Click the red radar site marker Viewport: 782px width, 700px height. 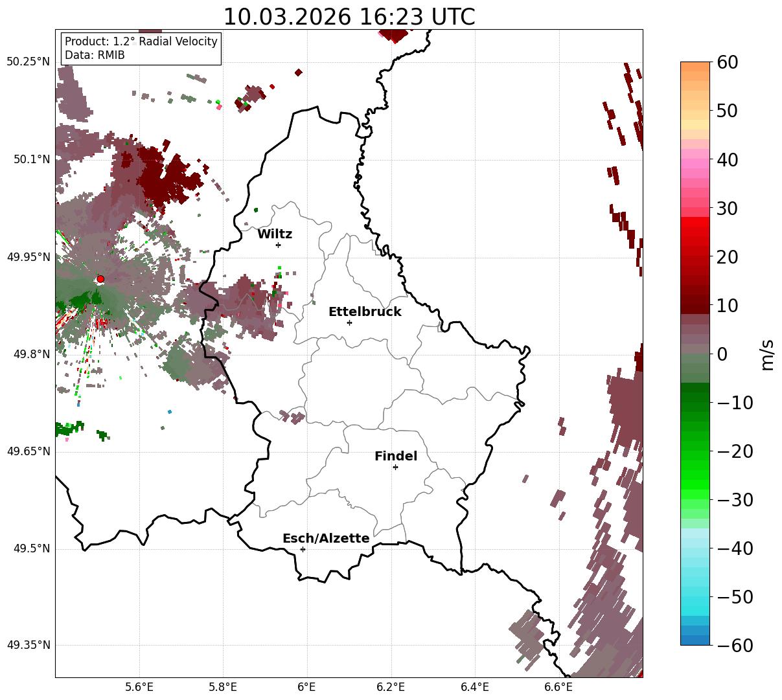click(x=100, y=278)
